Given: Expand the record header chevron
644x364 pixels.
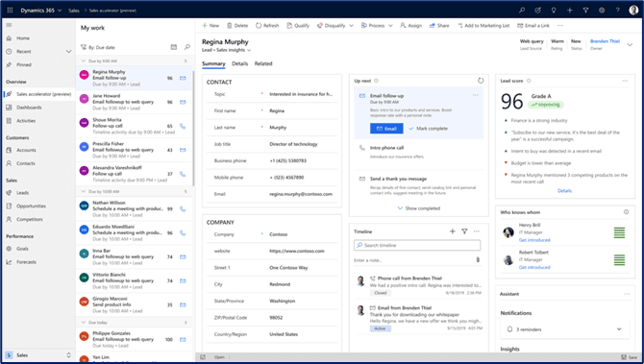Looking at the screenshot, I should 630,45.
